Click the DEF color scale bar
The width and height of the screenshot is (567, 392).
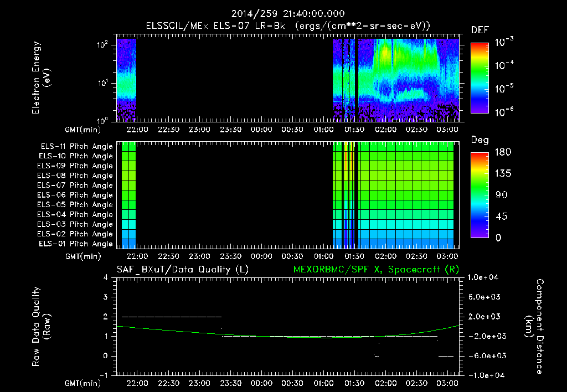tap(480, 78)
